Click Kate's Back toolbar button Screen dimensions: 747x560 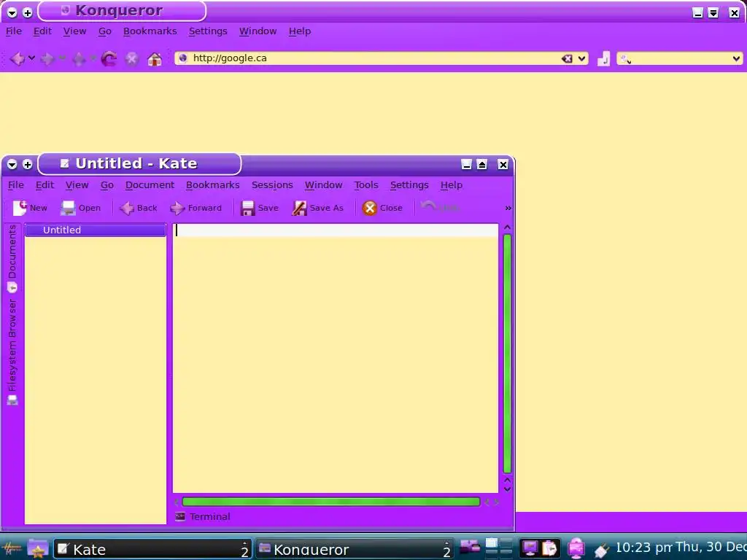pos(138,208)
